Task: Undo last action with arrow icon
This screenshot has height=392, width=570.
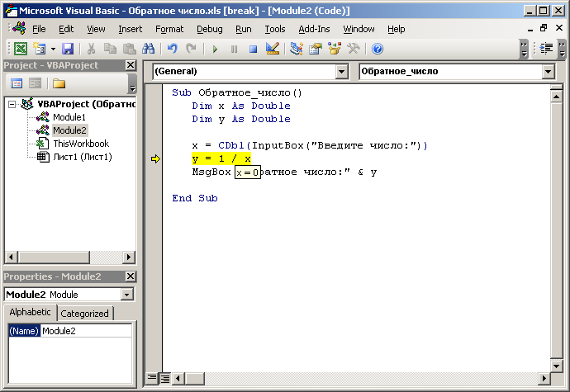Action: [x=173, y=49]
